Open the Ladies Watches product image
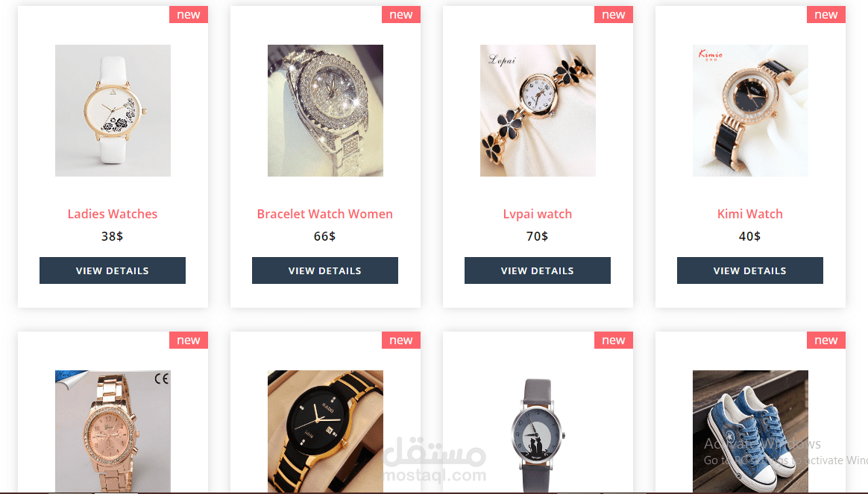This screenshot has width=868, height=494. 113,110
